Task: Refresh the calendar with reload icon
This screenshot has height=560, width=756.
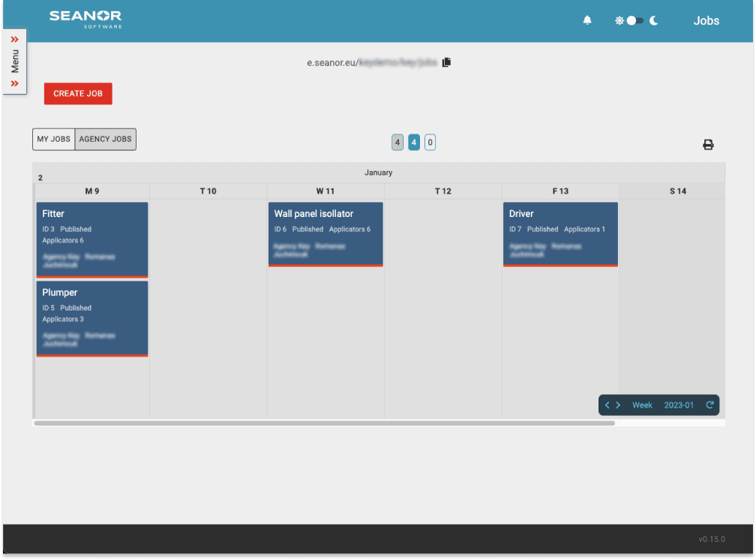Action: point(709,405)
